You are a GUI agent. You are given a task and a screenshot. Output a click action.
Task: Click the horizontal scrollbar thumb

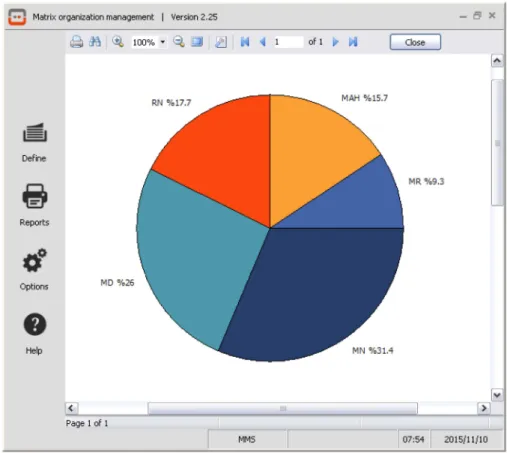click(283, 408)
